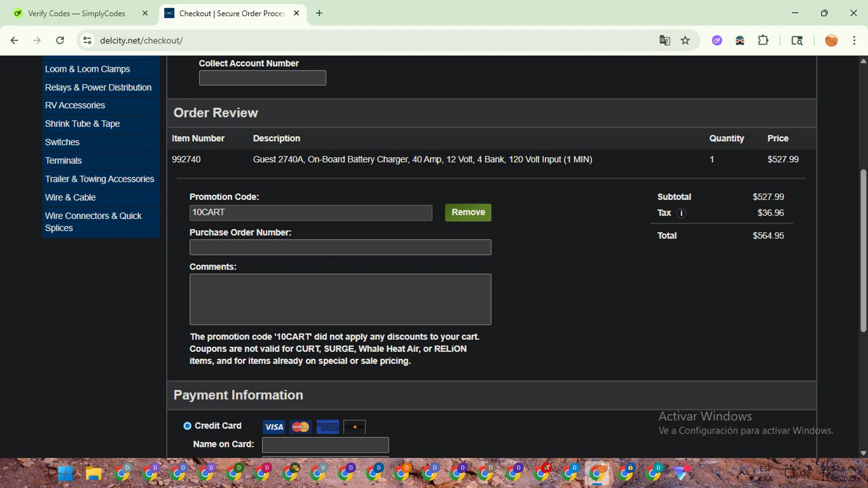Open Chrome's three-dot menu
This screenshot has width=868, height=488.
(x=854, y=41)
